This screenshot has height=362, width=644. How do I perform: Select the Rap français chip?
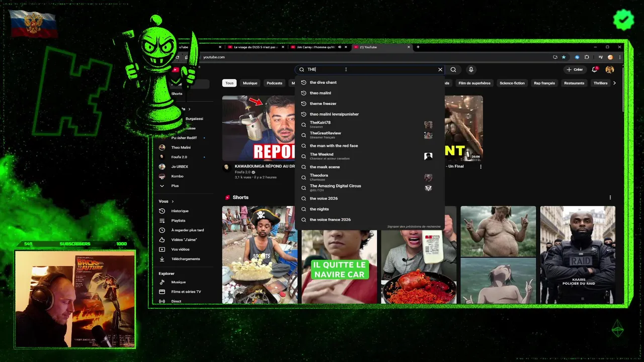(544, 83)
